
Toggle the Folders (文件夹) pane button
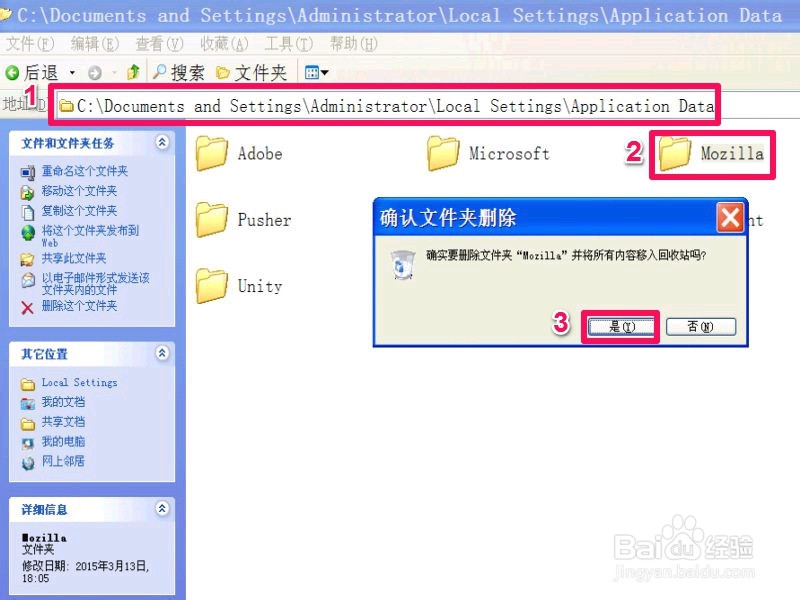coord(251,72)
